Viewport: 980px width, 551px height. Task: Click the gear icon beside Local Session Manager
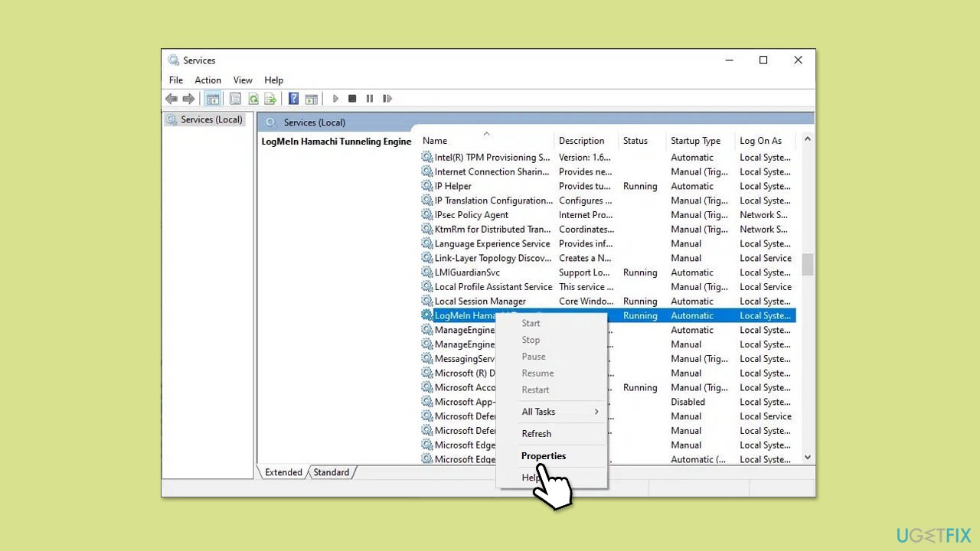(427, 301)
